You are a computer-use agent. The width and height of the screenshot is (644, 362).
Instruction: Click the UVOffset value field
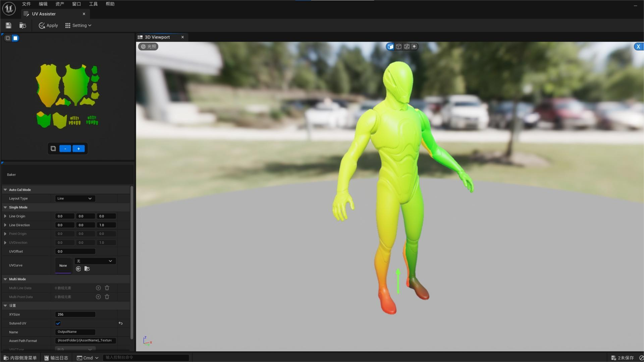75,251
